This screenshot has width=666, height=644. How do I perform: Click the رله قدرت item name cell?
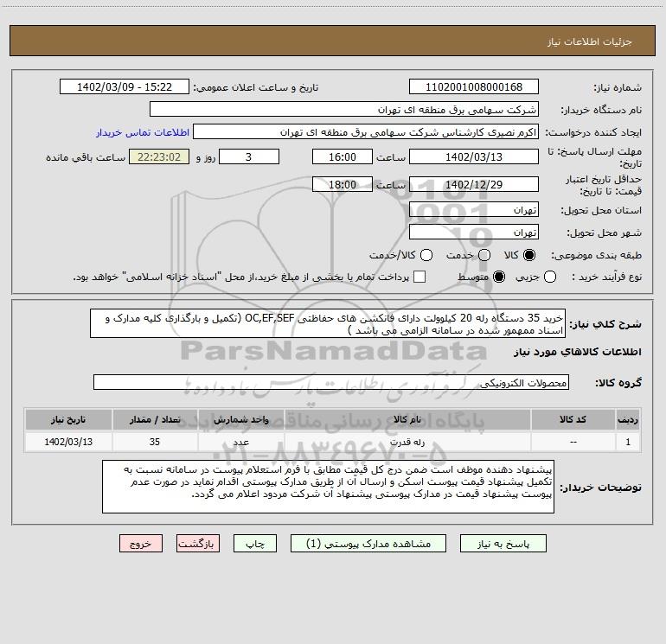(x=407, y=442)
